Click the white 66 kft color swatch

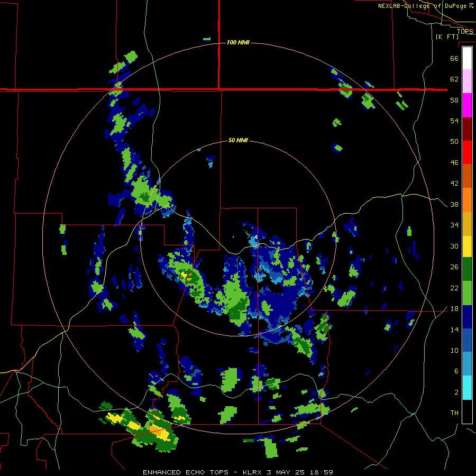coord(467,58)
